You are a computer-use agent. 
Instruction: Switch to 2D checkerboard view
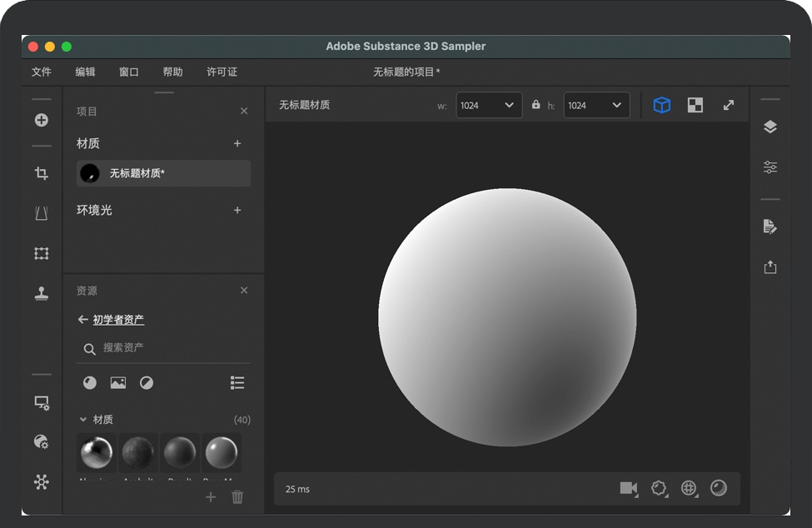[x=695, y=105]
